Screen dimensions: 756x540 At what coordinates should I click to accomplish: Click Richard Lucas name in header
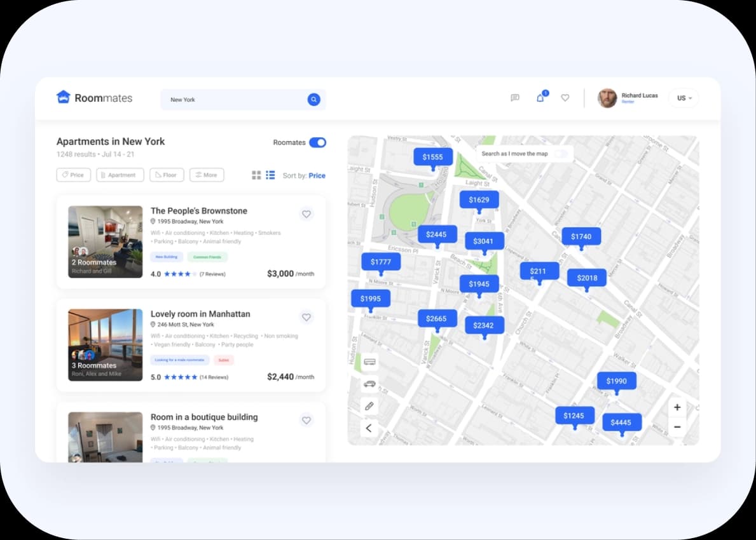coord(639,95)
